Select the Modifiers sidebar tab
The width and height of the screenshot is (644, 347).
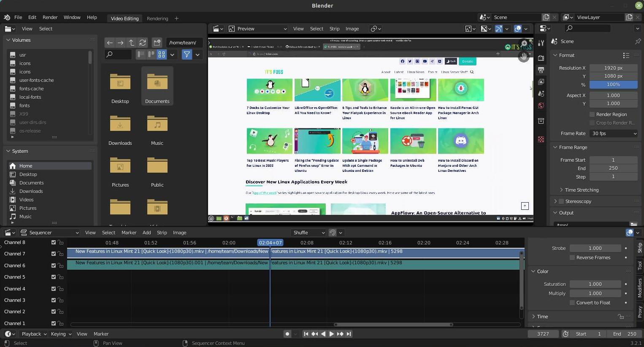click(x=640, y=288)
